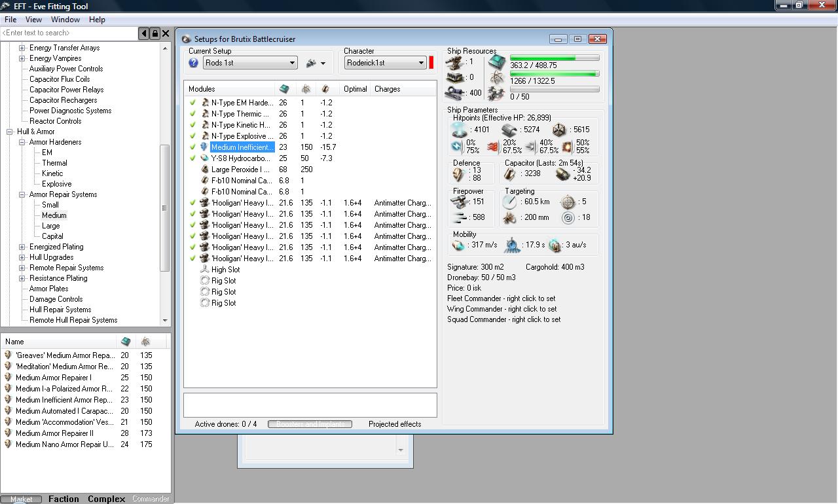Click the targeting range icon showing 60.5 km

[509, 202]
